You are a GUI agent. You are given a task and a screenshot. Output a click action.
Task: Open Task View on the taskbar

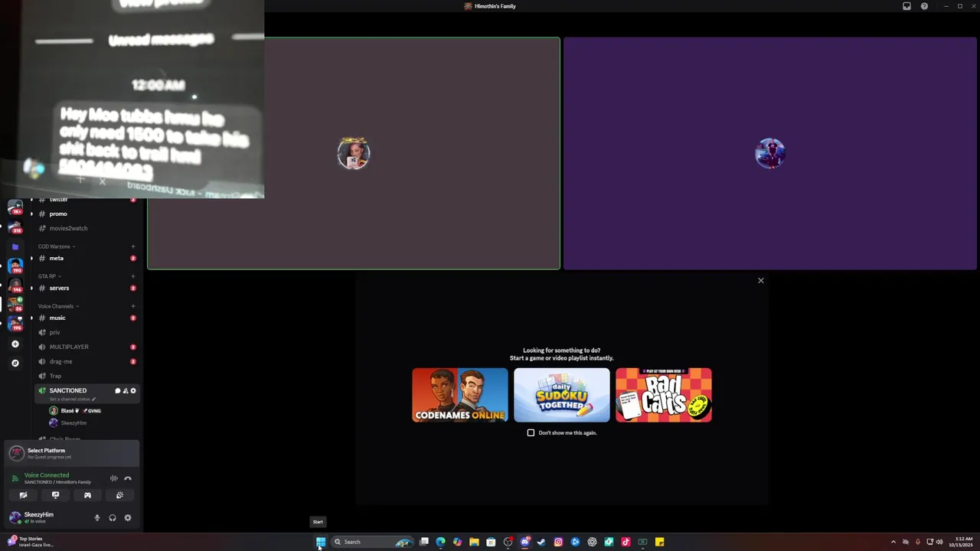423,542
